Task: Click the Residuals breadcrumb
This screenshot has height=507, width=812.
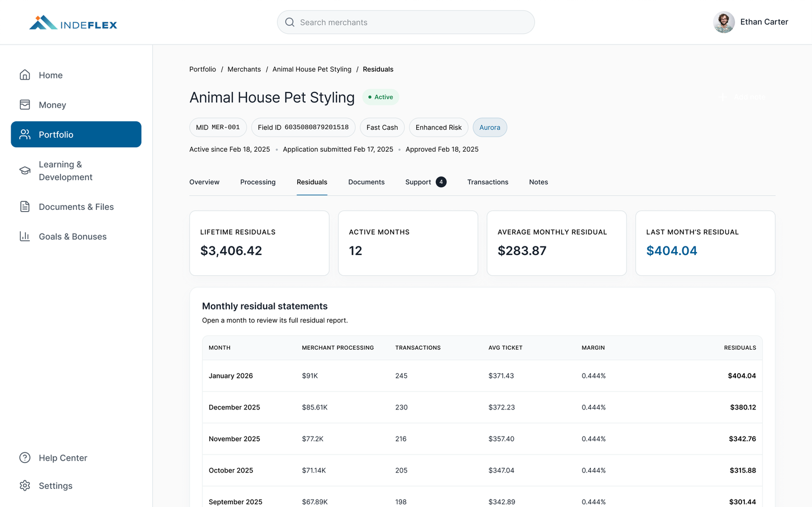Action: [x=378, y=69]
